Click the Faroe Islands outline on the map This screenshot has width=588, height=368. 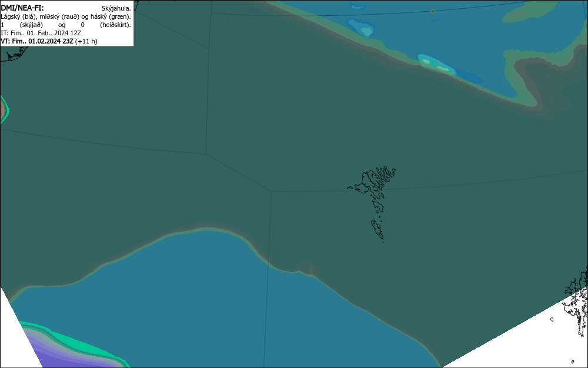coord(372,203)
